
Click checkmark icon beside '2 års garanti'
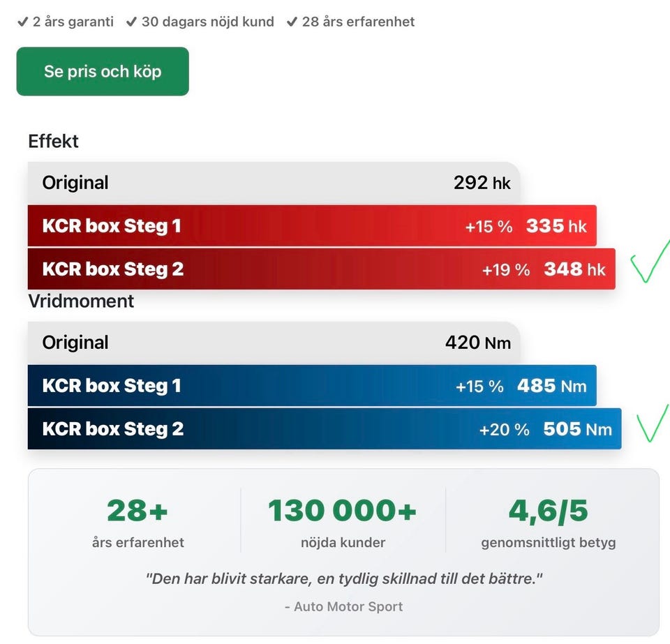[22, 22]
